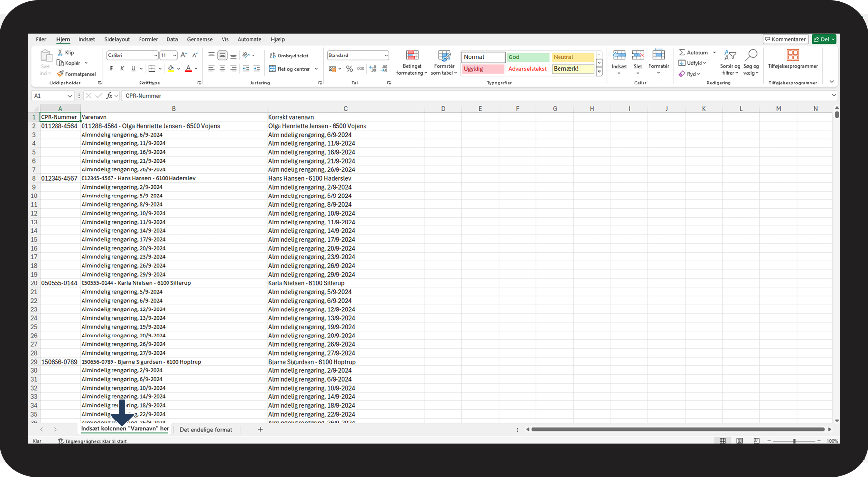
Task: Toggle Ombryd tekst wrapping
Action: (x=289, y=56)
